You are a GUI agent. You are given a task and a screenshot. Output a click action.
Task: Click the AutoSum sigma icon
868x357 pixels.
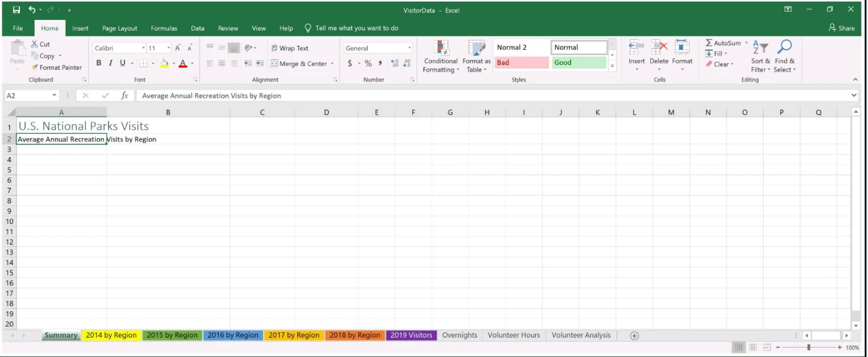[709, 43]
